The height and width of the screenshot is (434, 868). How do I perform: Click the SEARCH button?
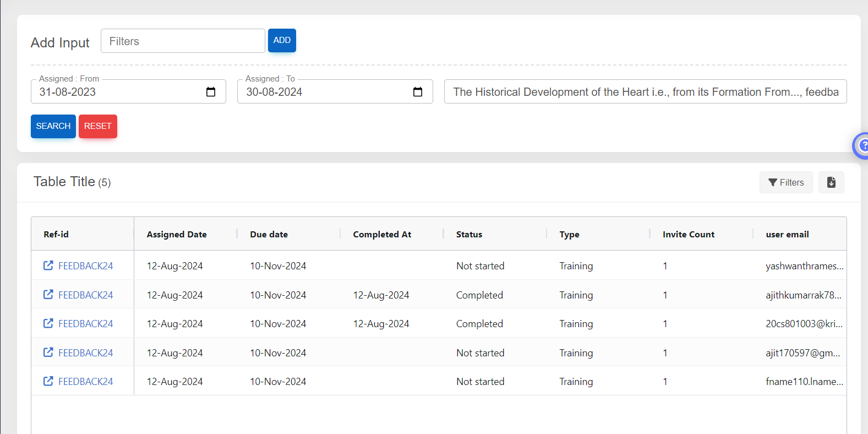tap(53, 126)
